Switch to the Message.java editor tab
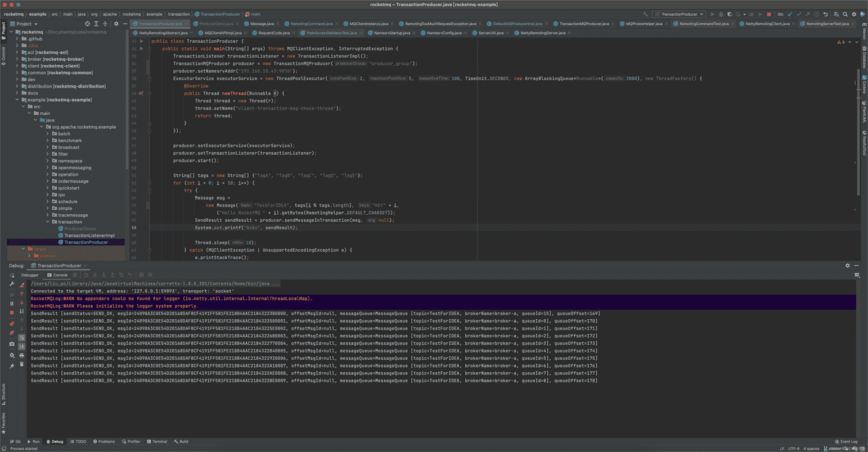 click(x=262, y=24)
